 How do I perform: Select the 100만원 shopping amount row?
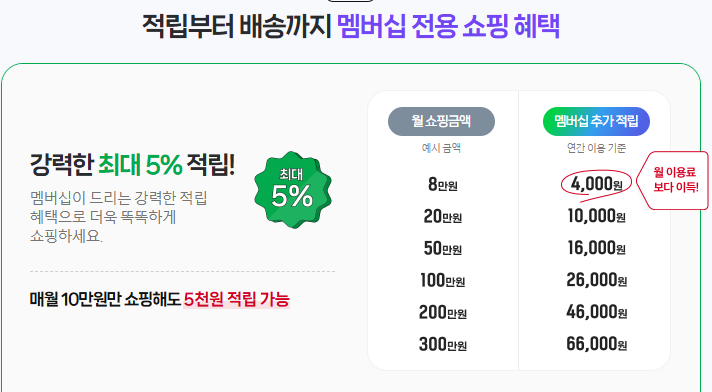click(443, 280)
